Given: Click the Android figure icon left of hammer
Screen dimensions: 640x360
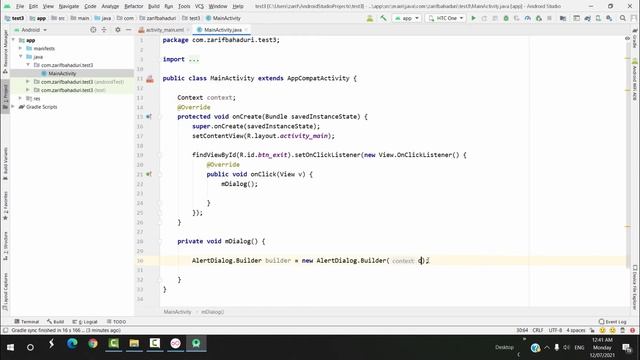Looking at the screenshot, I should (x=370, y=18).
